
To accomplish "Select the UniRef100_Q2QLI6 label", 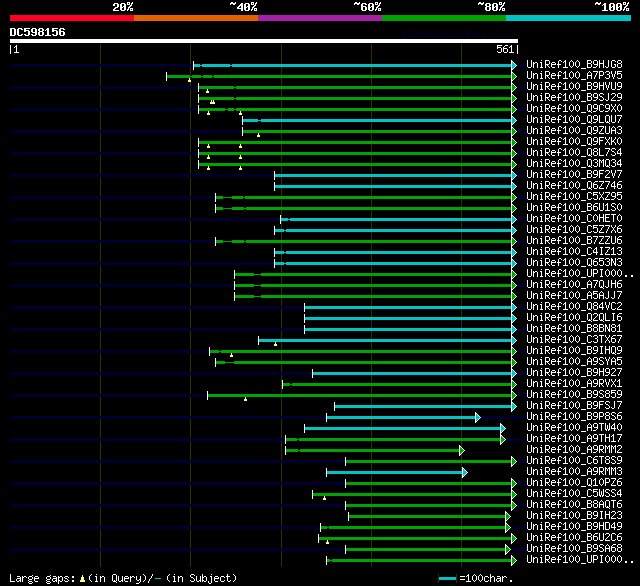I will pos(574,318).
